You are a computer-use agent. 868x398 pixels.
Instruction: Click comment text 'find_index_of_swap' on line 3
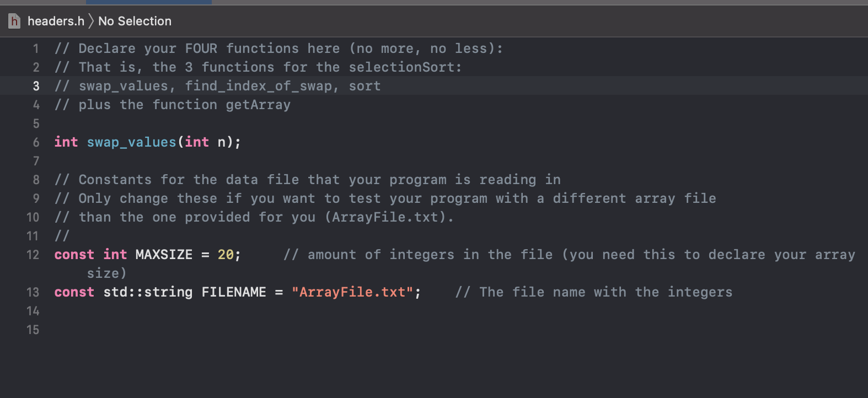(x=259, y=86)
